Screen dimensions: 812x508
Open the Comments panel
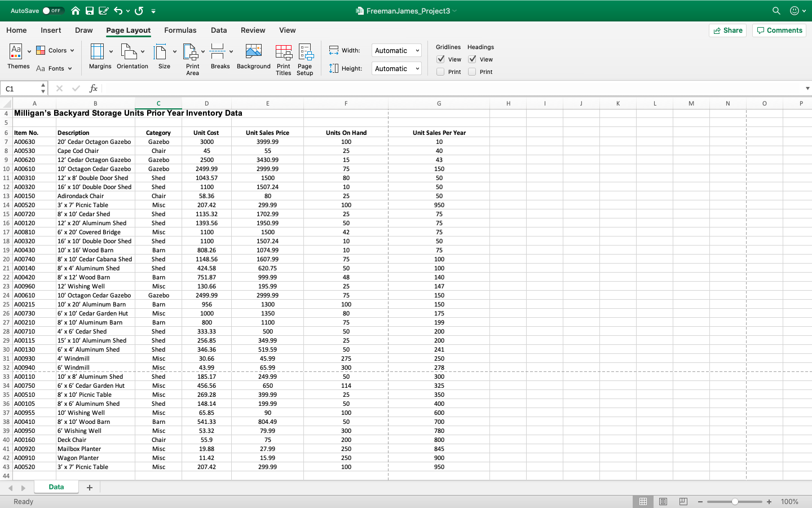779,30
